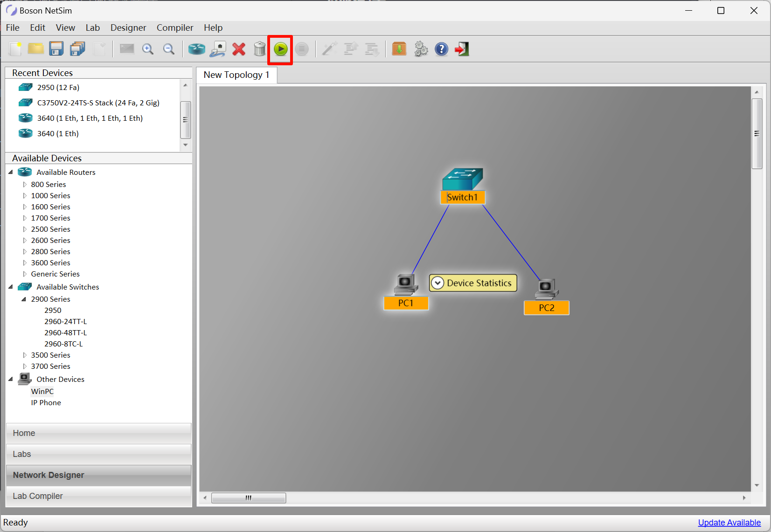Image resolution: width=771 pixels, height=532 pixels.
Task: Click the Update Available link
Action: (x=729, y=523)
